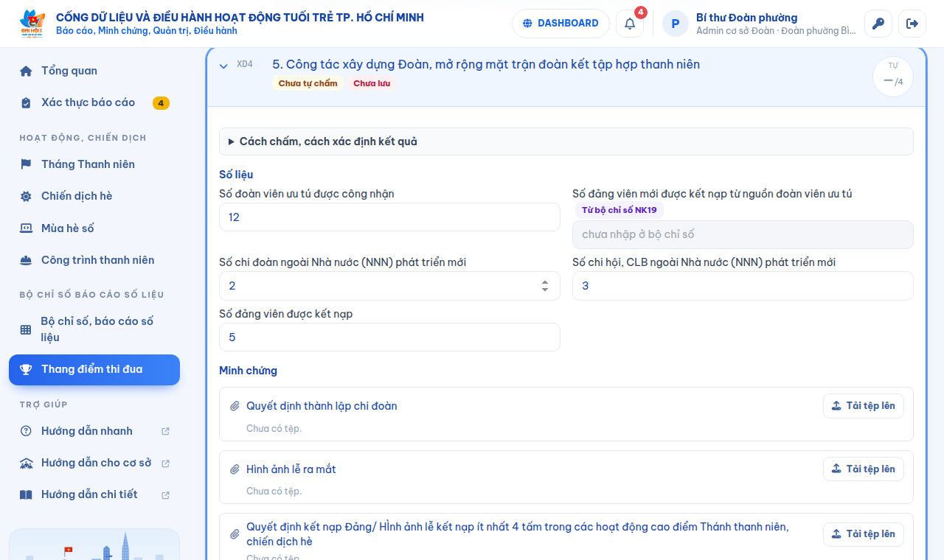Click the book icon for Hướng dẫn chi tiết
Screen dimensions: 944x560
(x=26, y=494)
